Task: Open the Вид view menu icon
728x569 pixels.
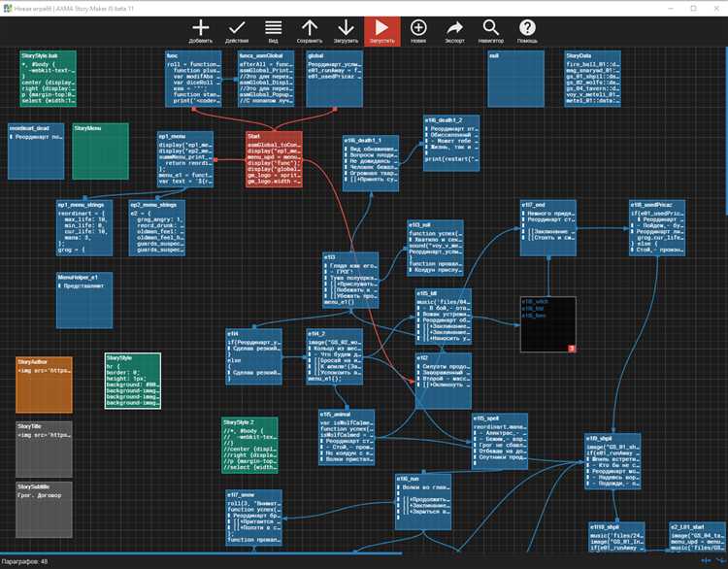Action: click(x=273, y=28)
